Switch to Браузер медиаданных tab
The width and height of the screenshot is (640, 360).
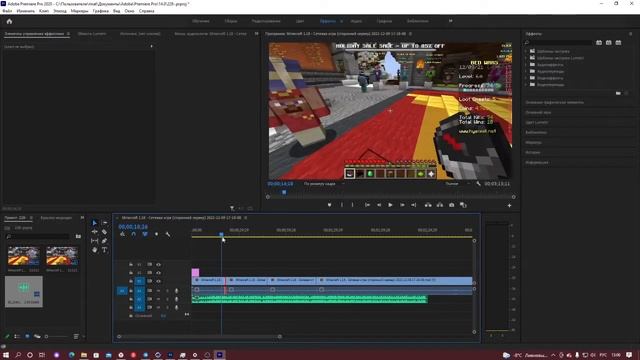56,218
